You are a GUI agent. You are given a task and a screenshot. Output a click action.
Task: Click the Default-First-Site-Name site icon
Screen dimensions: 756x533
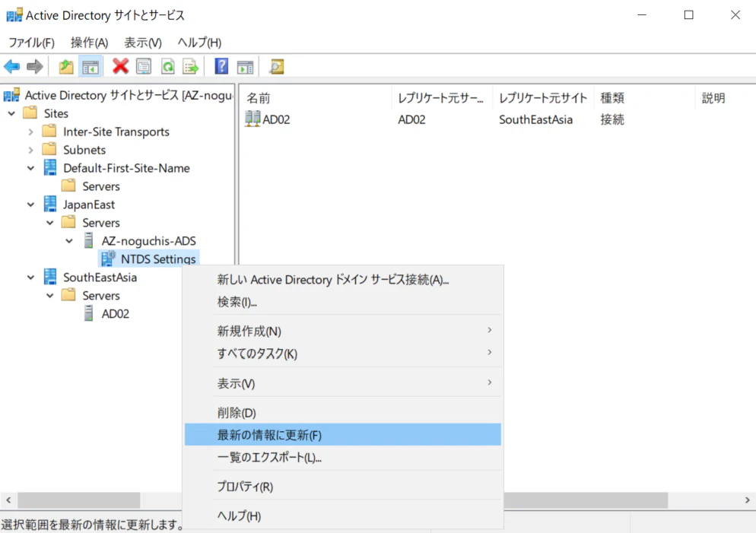pos(50,167)
